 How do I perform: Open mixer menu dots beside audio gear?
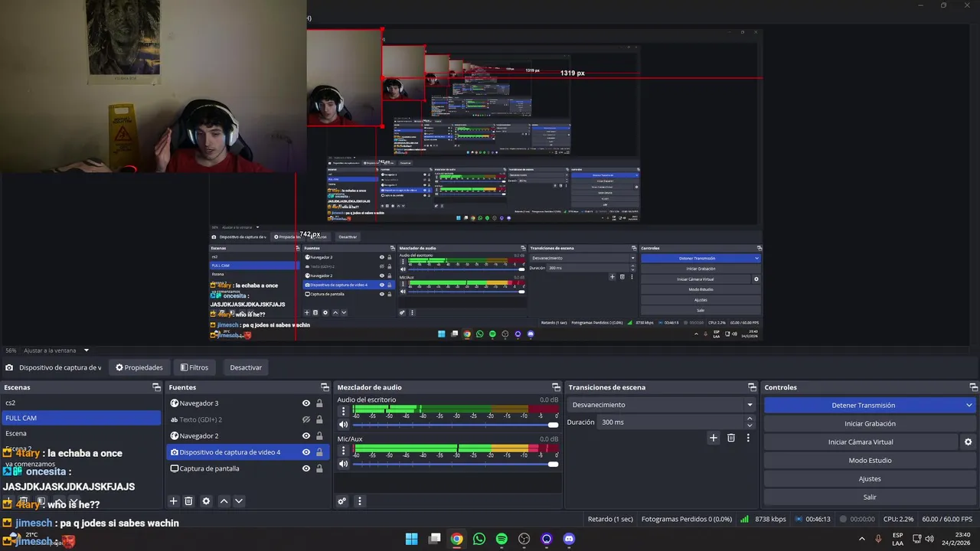coord(359,501)
